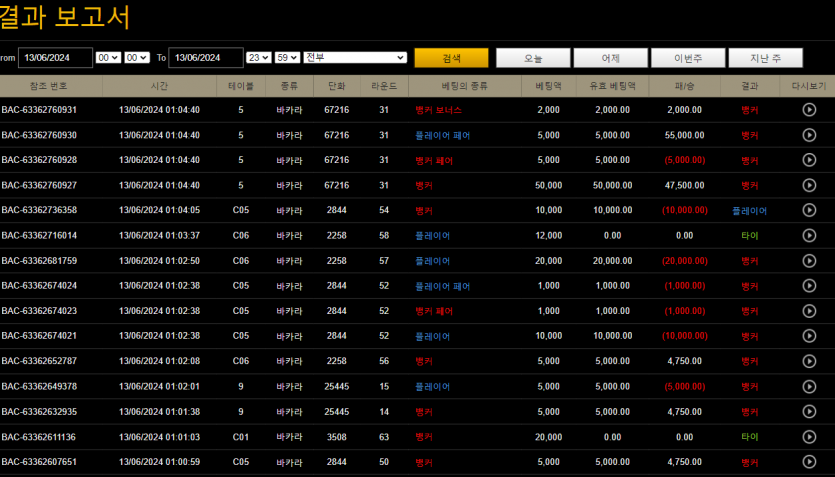The width and height of the screenshot is (835, 477).
Task: Click 47,500.00 win amount
Action: (x=684, y=185)
